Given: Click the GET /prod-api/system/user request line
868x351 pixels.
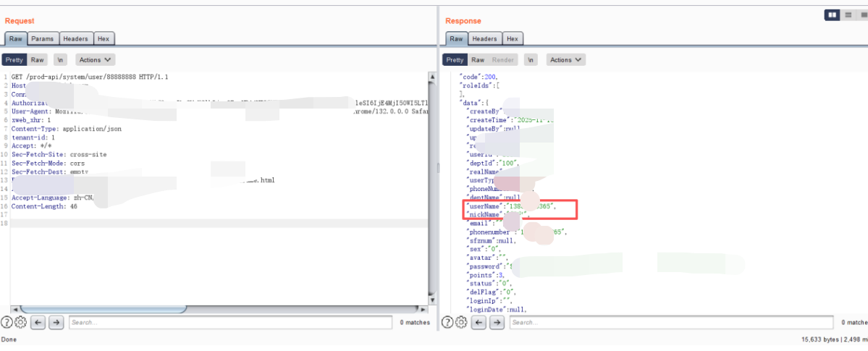Looking at the screenshot, I should pyautogui.click(x=90, y=77).
